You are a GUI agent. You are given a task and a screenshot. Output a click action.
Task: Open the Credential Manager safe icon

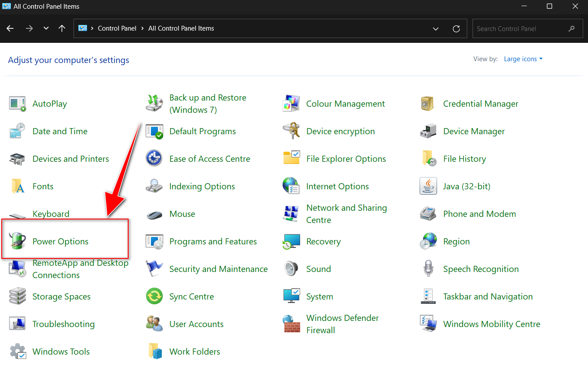[x=428, y=104]
